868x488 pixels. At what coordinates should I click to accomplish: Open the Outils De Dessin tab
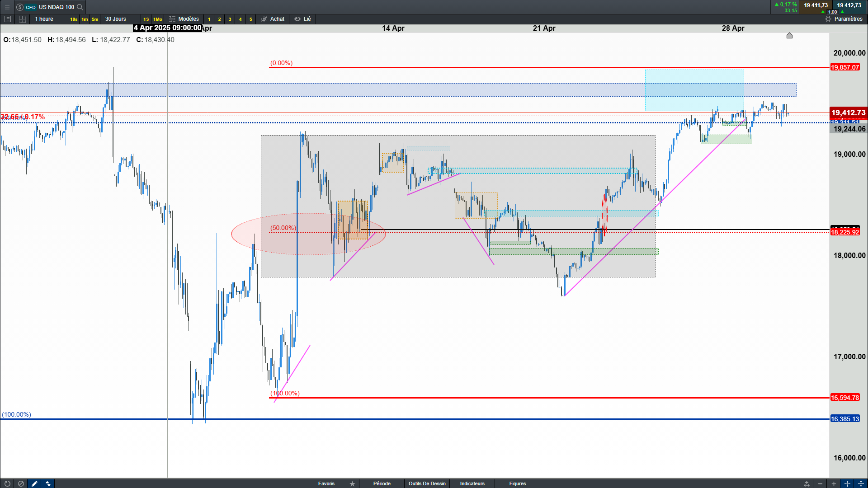pos(427,483)
